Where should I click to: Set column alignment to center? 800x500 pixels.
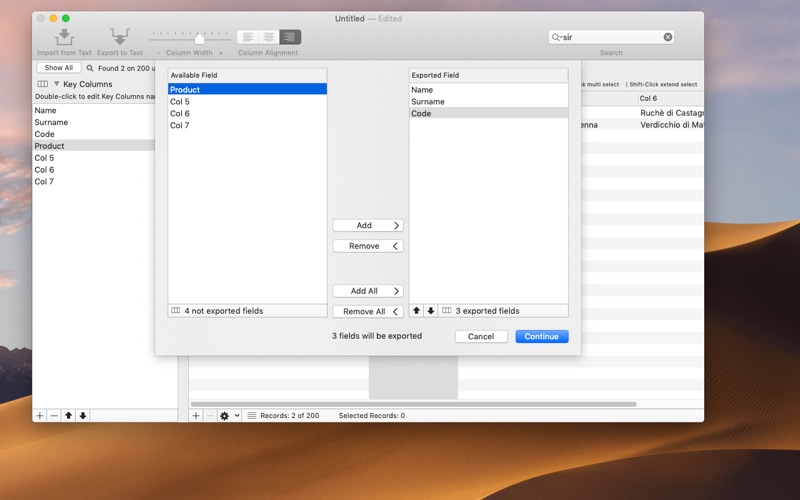(269, 37)
